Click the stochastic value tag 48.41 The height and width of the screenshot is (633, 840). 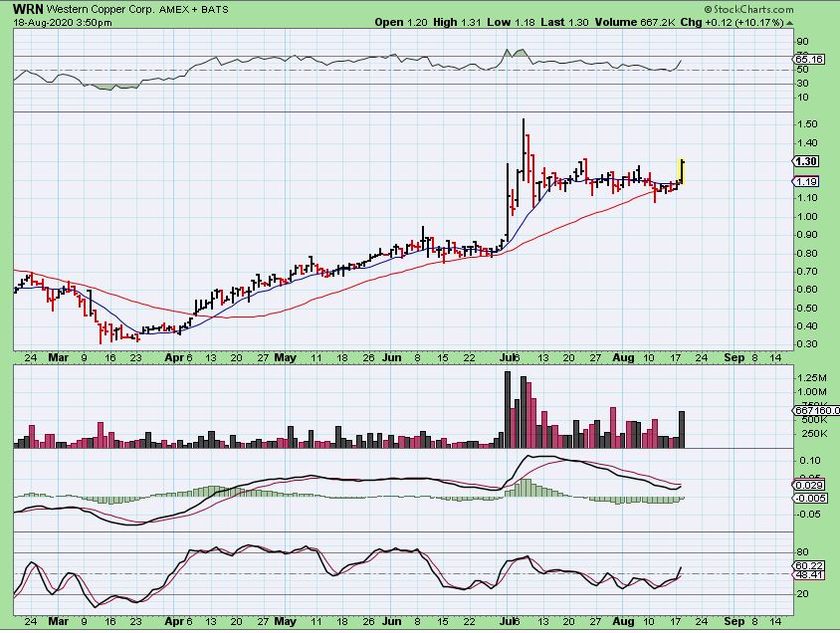click(x=809, y=574)
